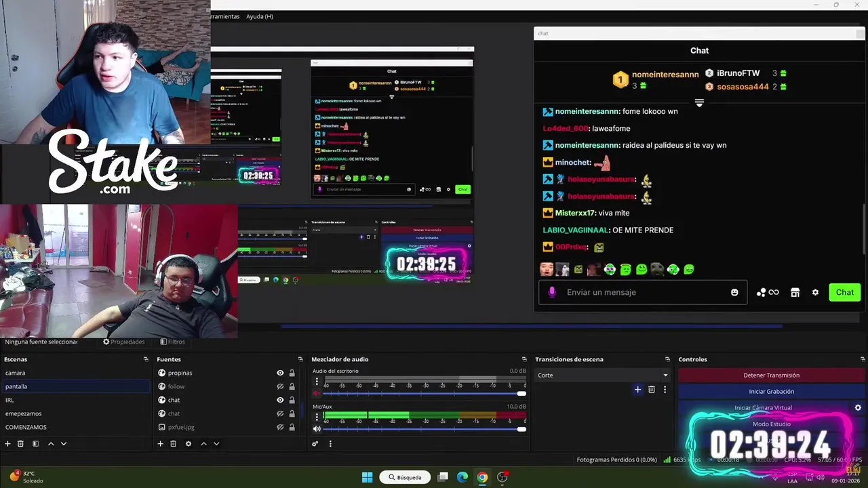This screenshot has height=488, width=868.
Task: Open the chat shop icon
Action: 795,293
